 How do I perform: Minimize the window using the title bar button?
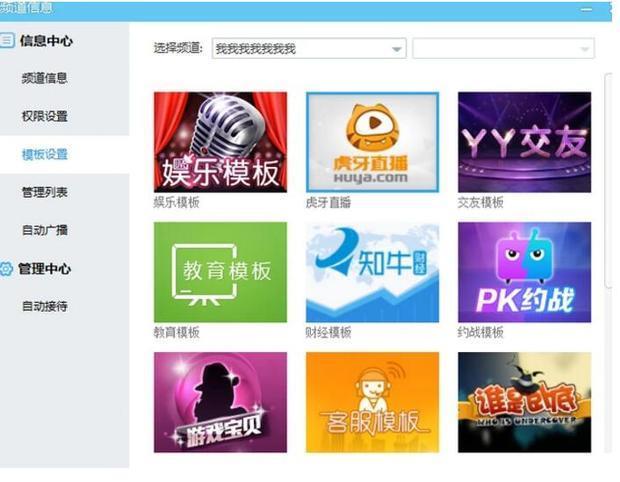586,9
